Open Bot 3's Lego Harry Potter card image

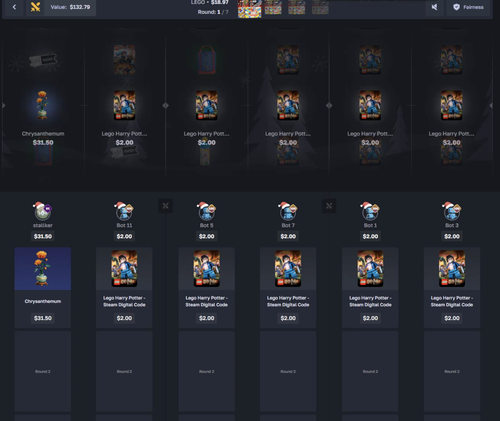[x=452, y=269]
